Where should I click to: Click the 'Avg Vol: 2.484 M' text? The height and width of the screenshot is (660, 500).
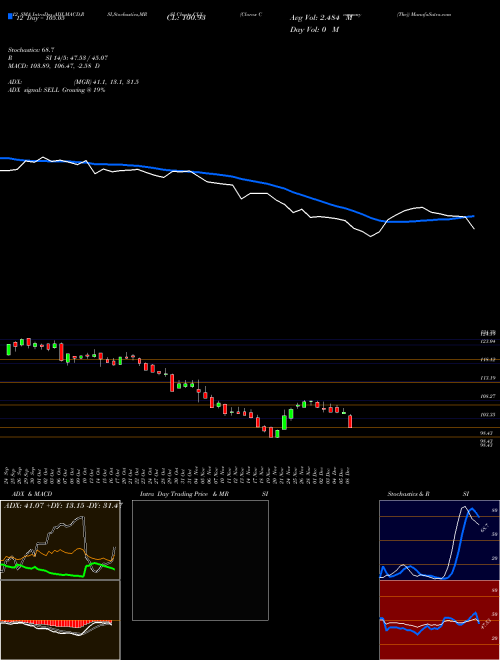click(320, 18)
